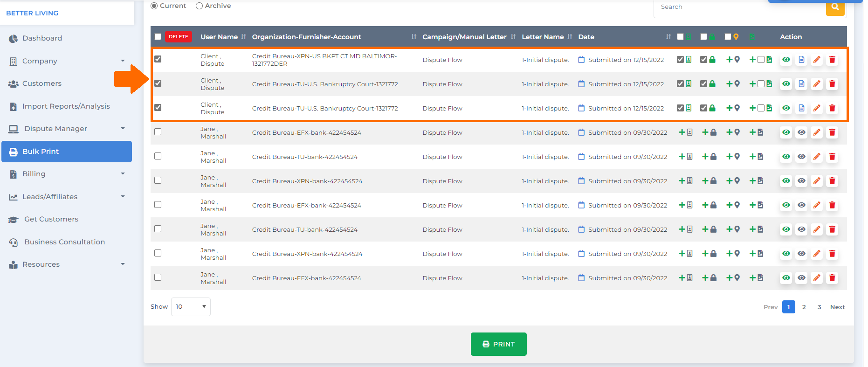Delete the XPN-US BKPT CT row (trash icon)
The width and height of the screenshot is (868, 367).
tap(832, 60)
